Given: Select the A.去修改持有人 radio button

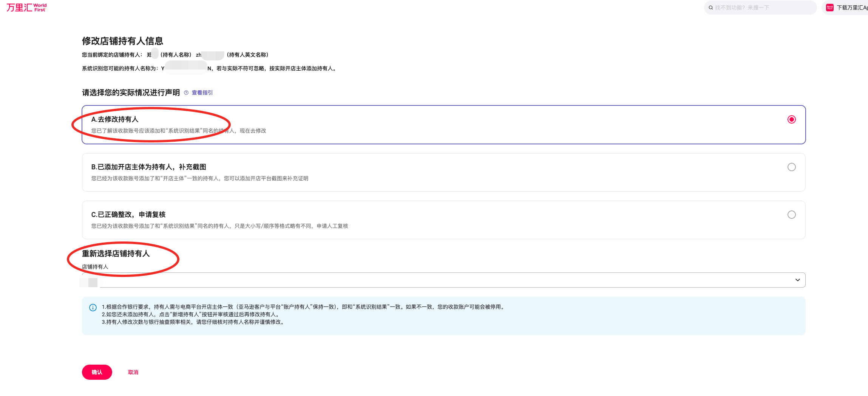Looking at the screenshot, I should coord(791,119).
